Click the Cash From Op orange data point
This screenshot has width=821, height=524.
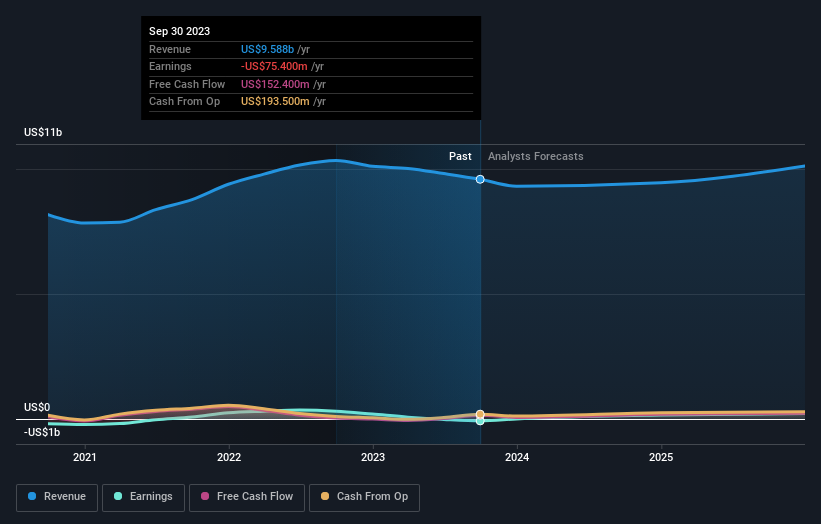480,414
